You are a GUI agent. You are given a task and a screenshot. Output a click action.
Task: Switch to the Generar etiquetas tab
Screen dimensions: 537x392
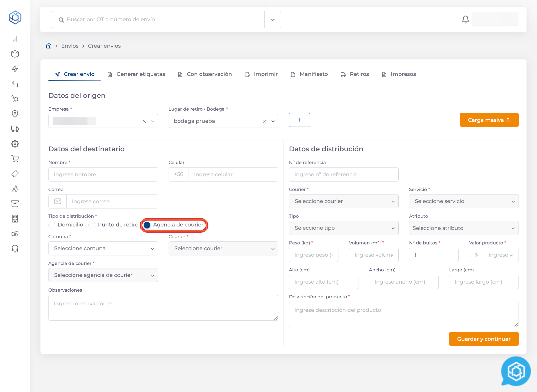click(x=136, y=74)
